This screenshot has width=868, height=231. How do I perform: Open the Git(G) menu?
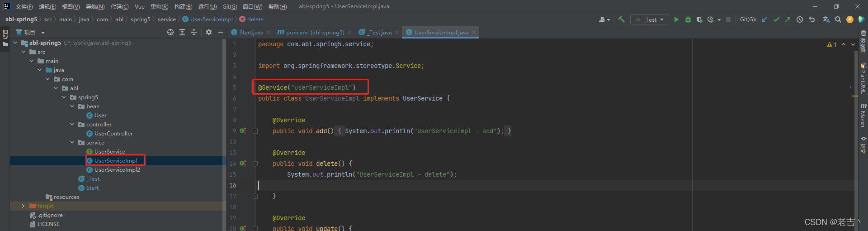230,6
